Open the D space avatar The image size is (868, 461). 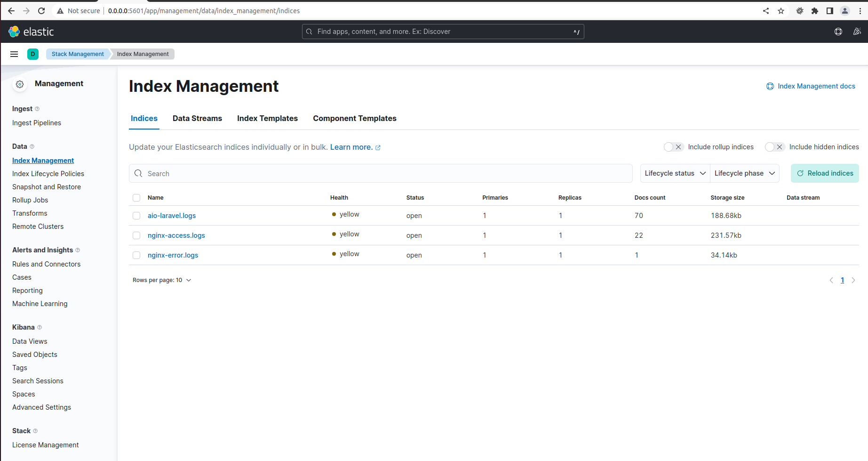click(33, 54)
